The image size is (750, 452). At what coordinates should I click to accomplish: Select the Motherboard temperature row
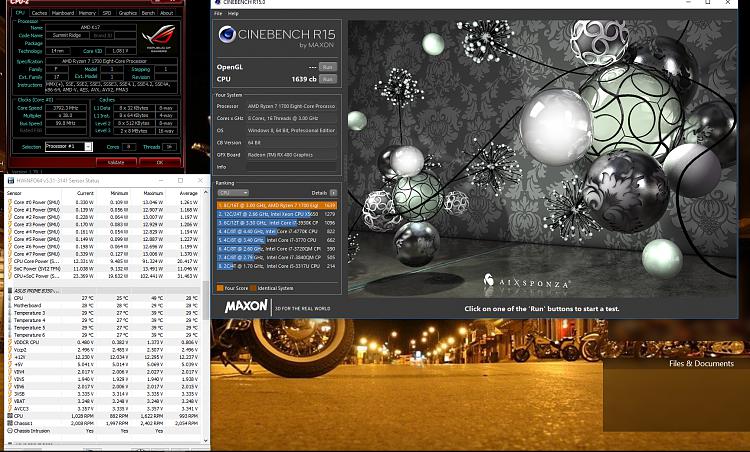tap(103, 305)
